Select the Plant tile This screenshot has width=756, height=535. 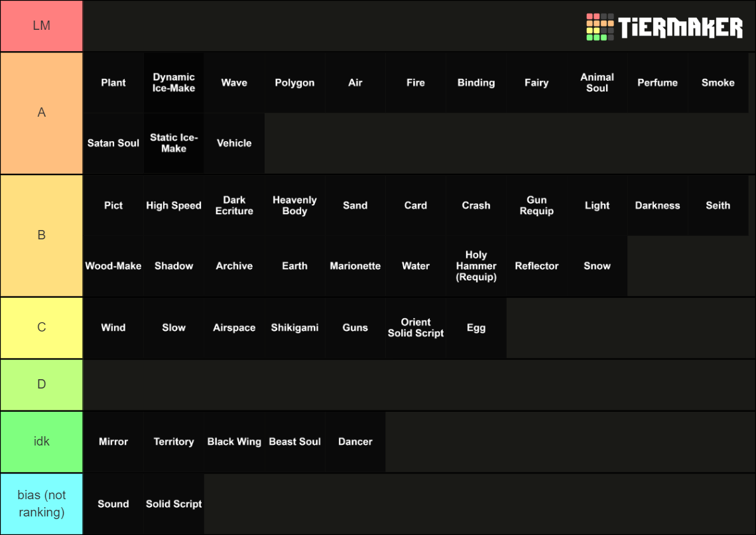tap(113, 82)
